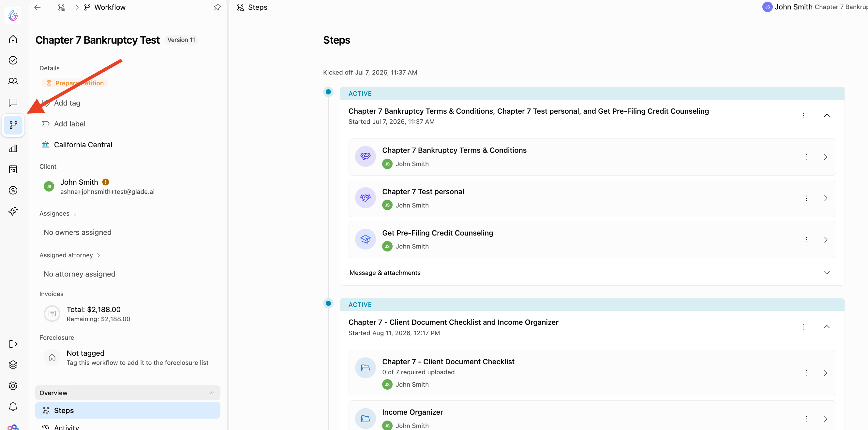
Task: Click the workflow list breadcrumb icon
Action: 61,7
